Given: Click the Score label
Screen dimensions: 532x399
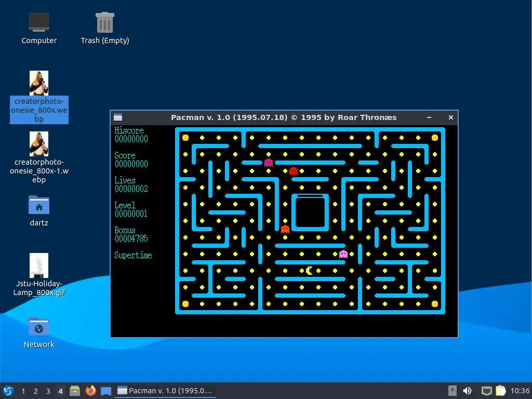Looking at the screenshot, I should (x=125, y=155).
